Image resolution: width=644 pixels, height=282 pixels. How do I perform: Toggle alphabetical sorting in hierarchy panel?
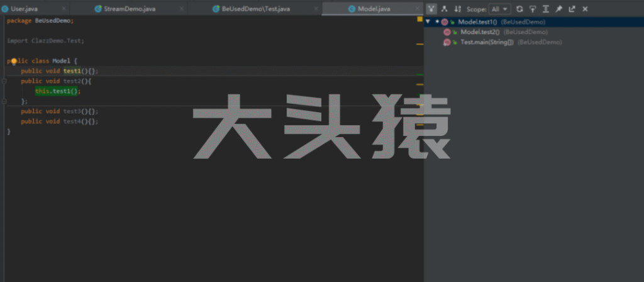(457, 9)
